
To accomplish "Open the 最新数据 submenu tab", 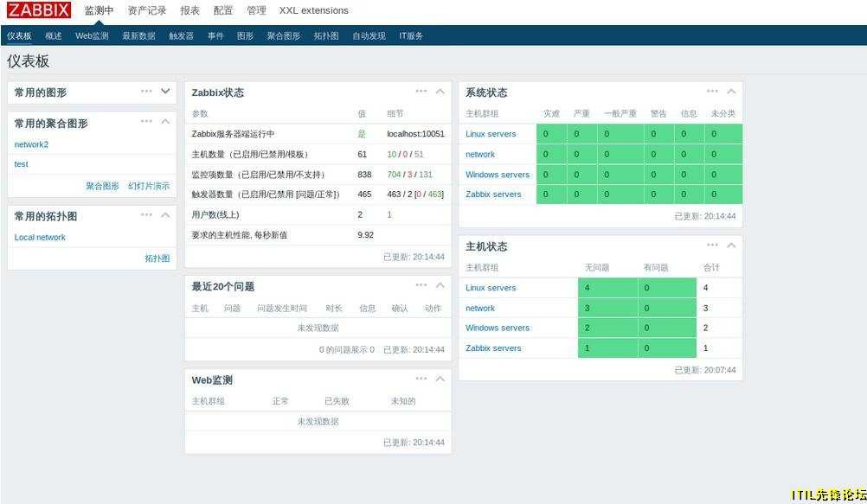I will (x=138, y=36).
